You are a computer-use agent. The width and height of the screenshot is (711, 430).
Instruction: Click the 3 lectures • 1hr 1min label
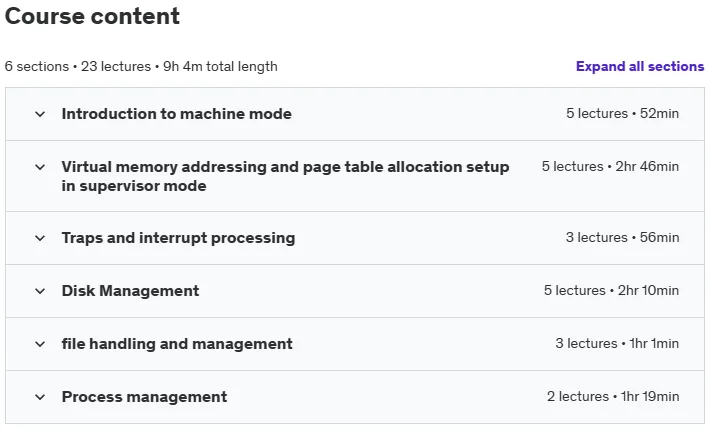617,343
